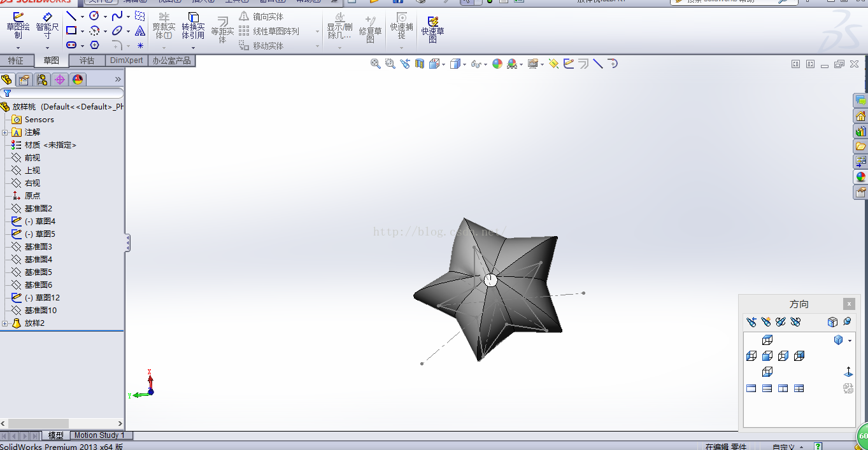Screen dimensions: 868x450
Task: Select Four View viewport layout
Action: 799,388
